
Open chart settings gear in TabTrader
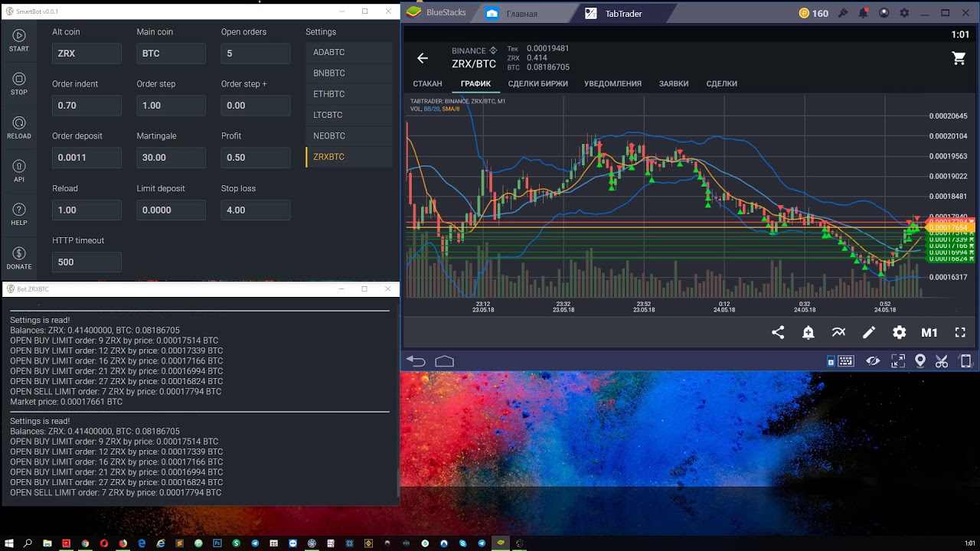pyautogui.click(x=900, y=332)
